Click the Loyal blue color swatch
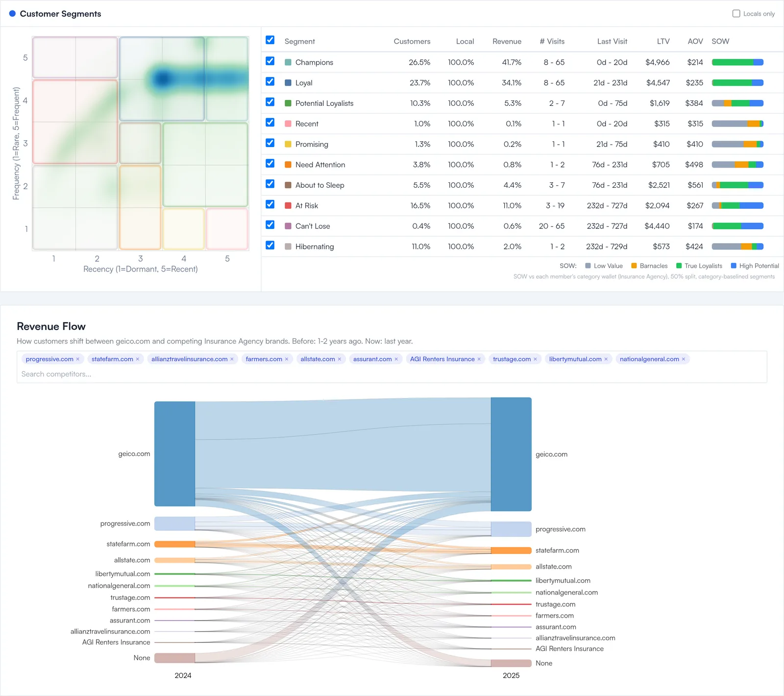This screenshot has height=696, width=784. tap(288, 83)
